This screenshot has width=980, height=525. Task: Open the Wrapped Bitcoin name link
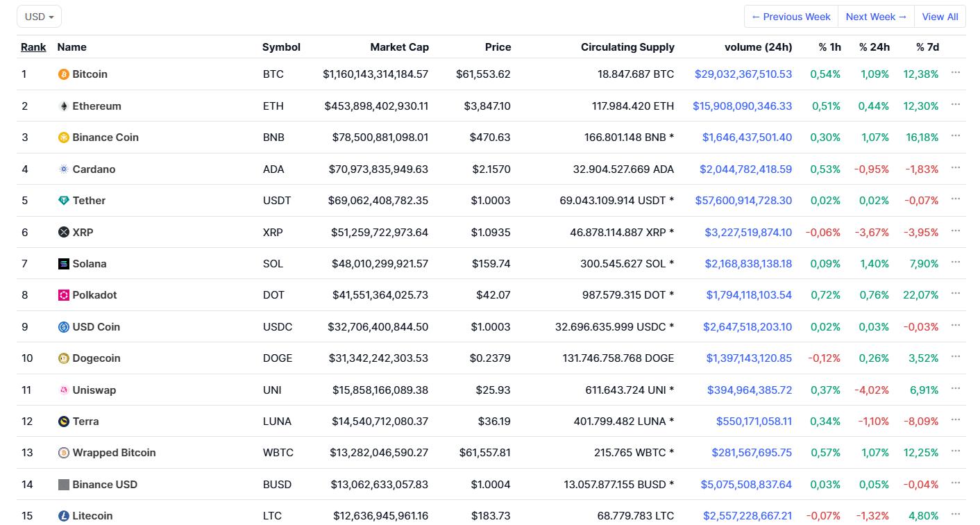114,453
